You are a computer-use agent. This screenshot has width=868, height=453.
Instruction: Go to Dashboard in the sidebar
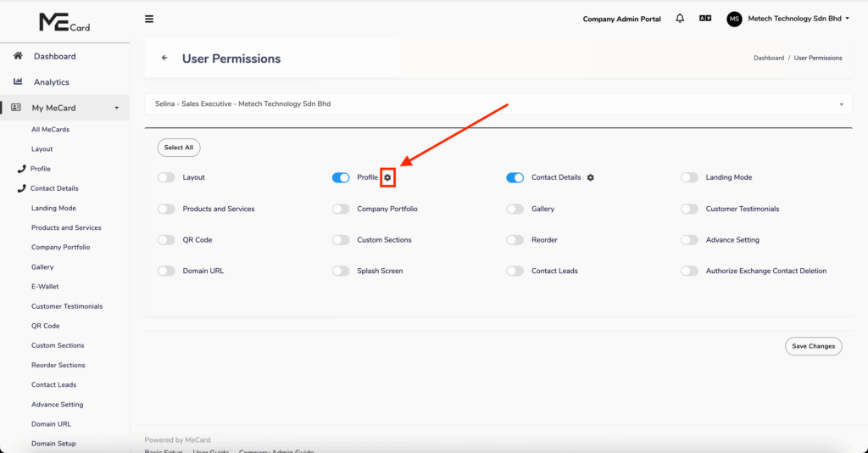click(54, 56)
